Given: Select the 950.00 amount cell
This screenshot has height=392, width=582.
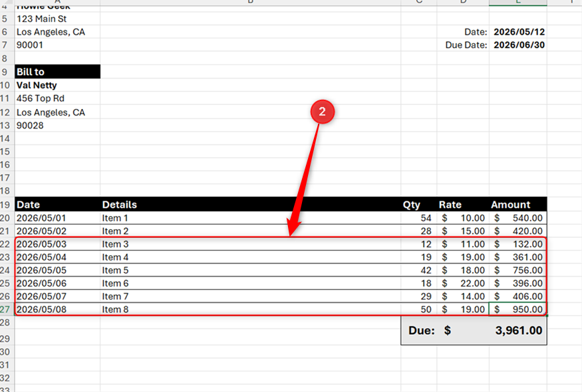Looking at the screenshot, I should [517, 309].
